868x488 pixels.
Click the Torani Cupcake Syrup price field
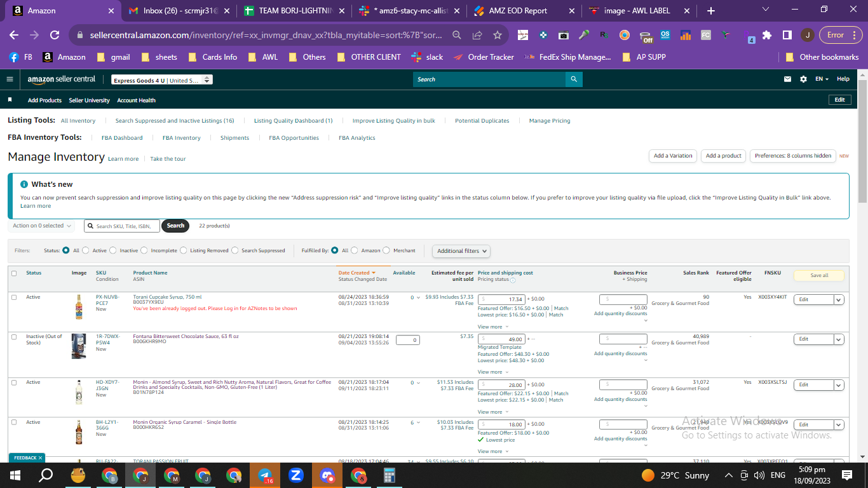501,299
